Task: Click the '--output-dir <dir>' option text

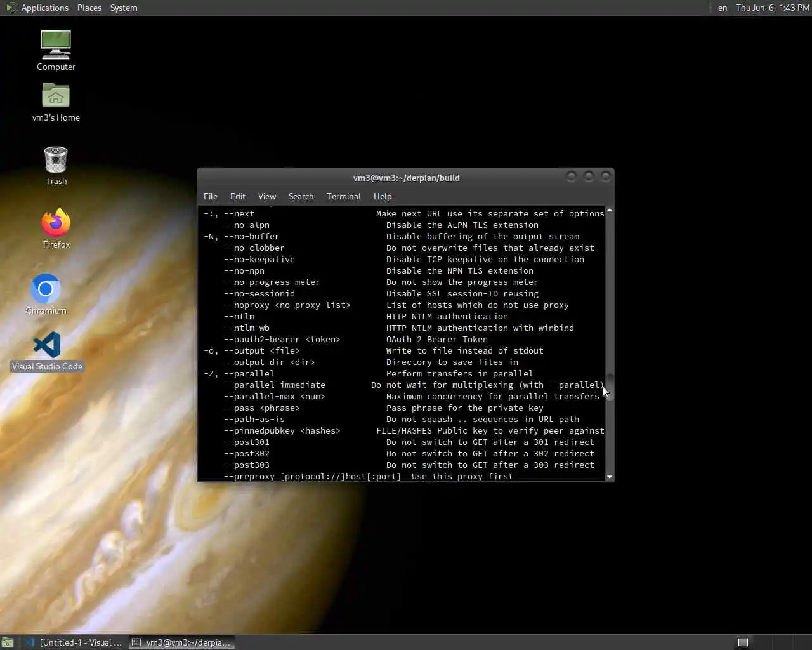Action: [x=270, y=362]
